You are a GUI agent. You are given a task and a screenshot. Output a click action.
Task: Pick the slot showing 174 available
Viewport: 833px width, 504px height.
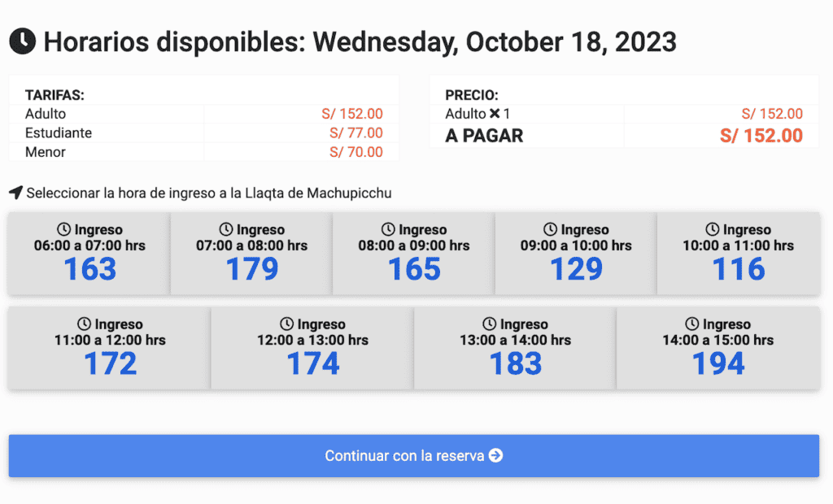click(x=312, y=349)
